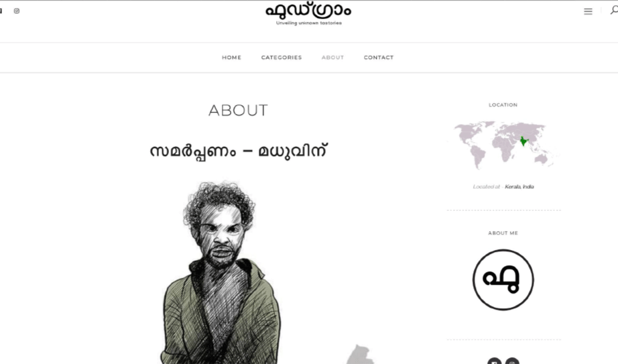Click green highlighted India on the map

click(x=523, y=141)
